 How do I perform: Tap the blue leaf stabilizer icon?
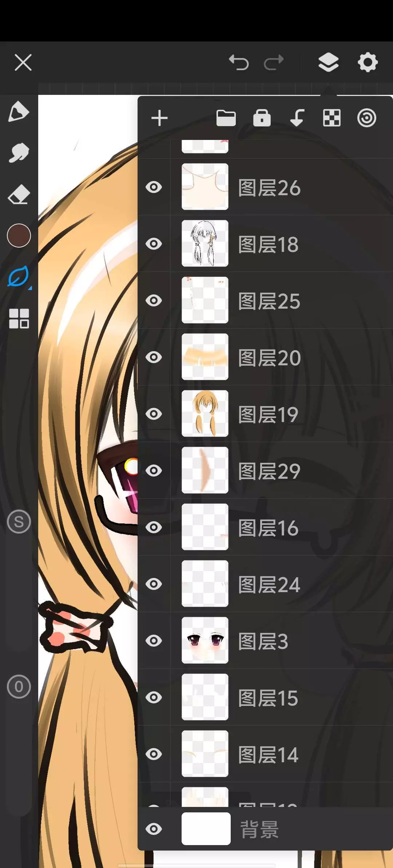[19, 277]
